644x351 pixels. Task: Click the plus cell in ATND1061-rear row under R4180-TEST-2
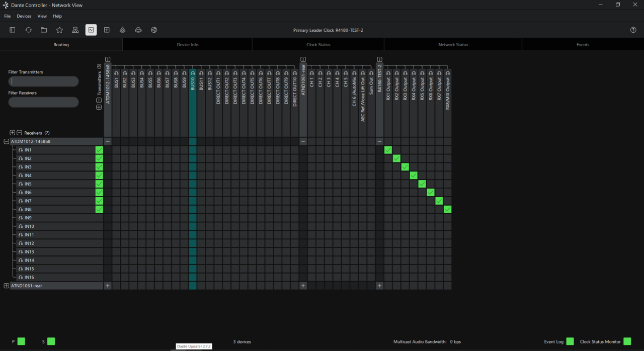(x=379, y=286)
